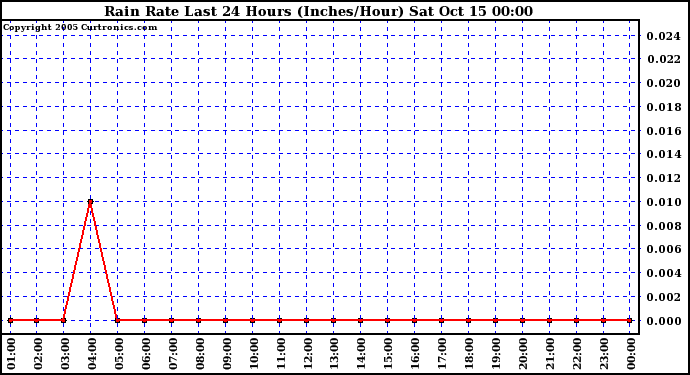Click the x-axis label 02:00

[38, 354]
